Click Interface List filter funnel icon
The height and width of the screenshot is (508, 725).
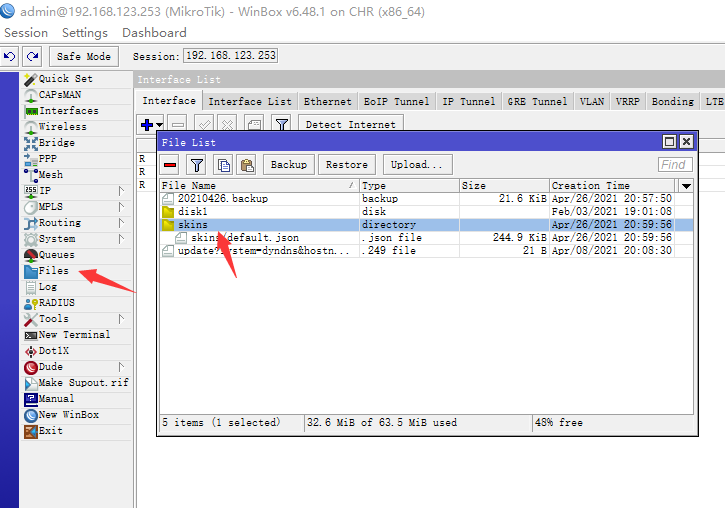[x=282, y=123]
